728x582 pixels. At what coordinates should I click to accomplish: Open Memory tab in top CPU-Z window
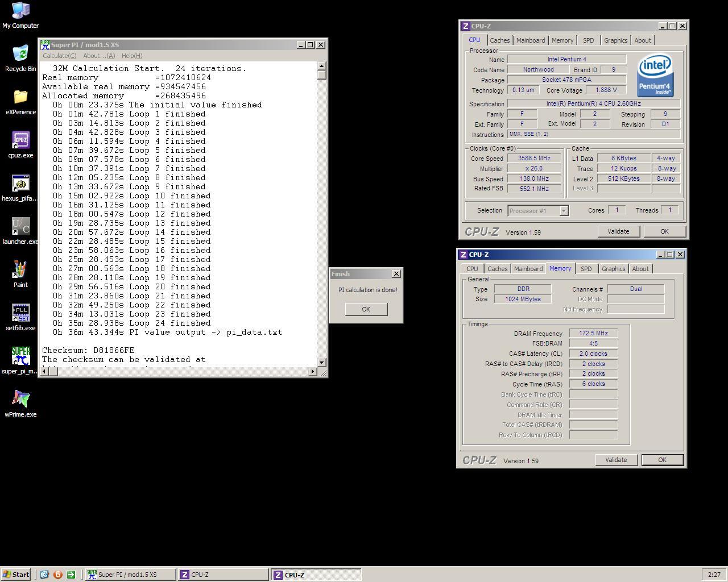click(562, 40)
